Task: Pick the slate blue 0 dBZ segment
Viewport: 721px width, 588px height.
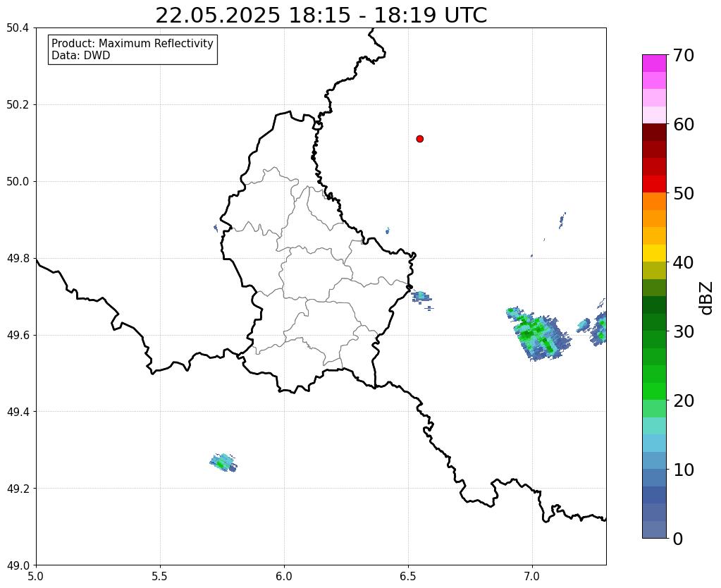Action: point(654,529)
